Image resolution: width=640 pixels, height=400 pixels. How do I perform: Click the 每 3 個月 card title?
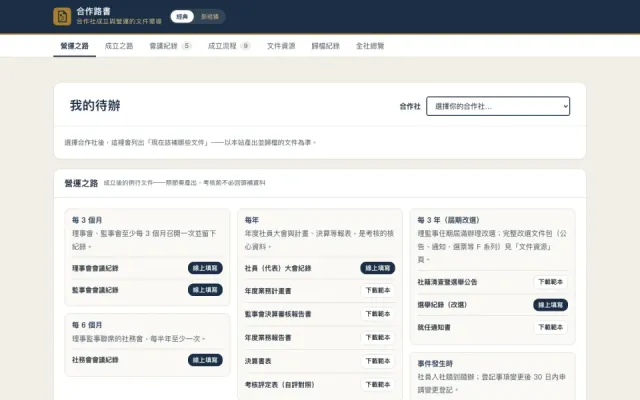[87, 220]
